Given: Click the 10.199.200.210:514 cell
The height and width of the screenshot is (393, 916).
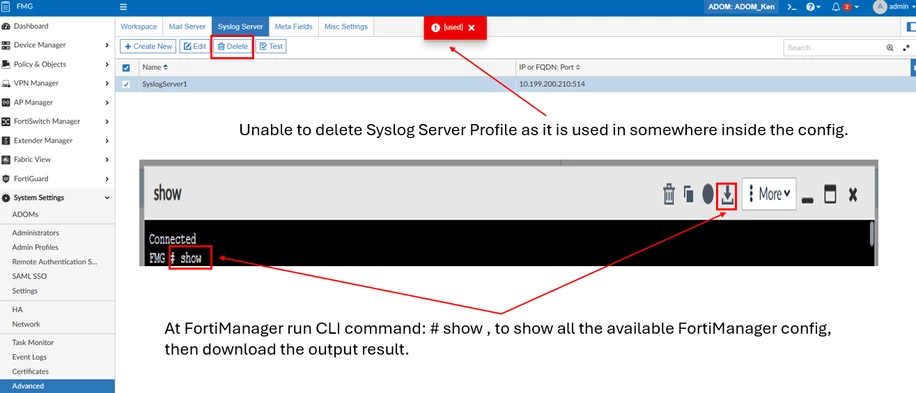Looking at the screenshot, I should (552, 84).
